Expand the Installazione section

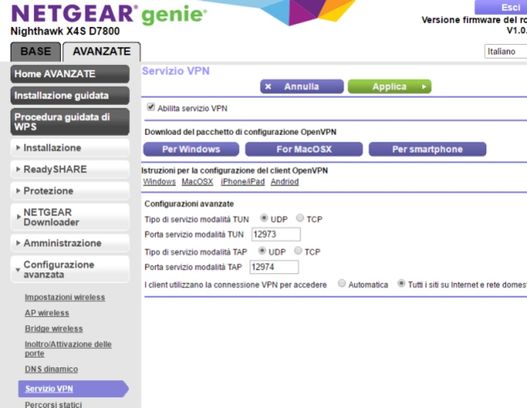(70, 148)
